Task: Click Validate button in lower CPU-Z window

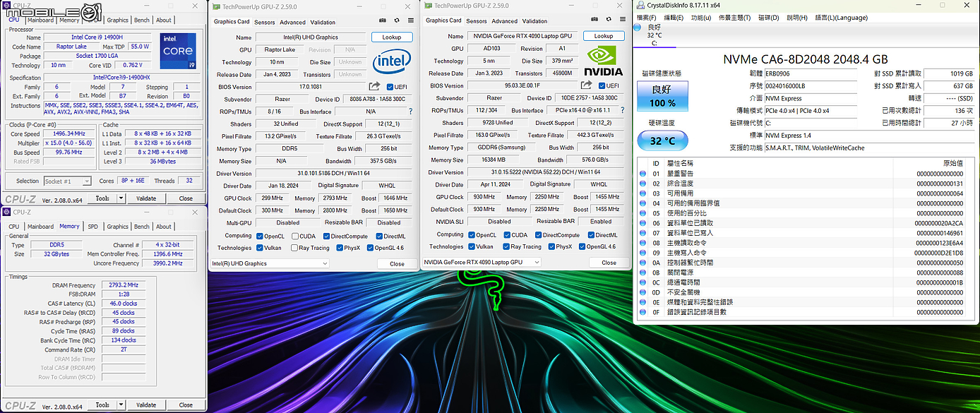Action: coord(146,405)
